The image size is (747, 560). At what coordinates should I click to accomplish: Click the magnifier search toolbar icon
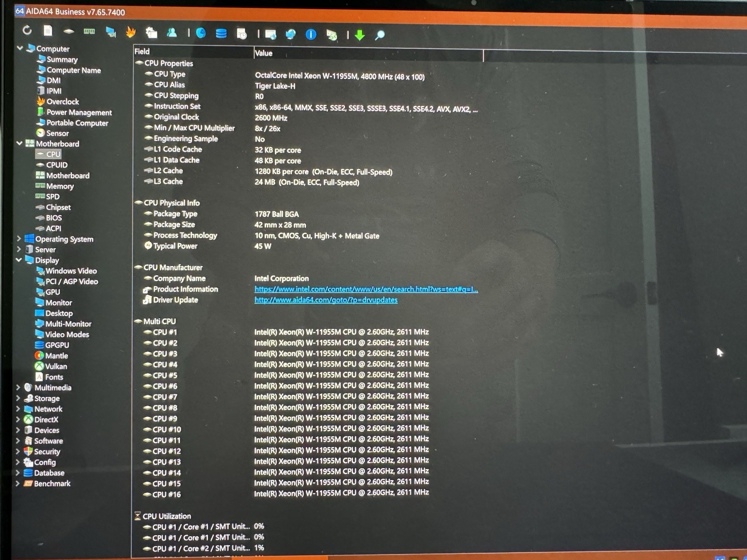pos(380,35)
